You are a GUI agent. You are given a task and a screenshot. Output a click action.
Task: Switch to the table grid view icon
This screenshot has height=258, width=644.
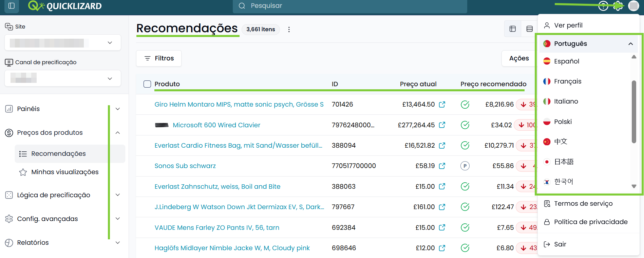[x=512, y=29]
